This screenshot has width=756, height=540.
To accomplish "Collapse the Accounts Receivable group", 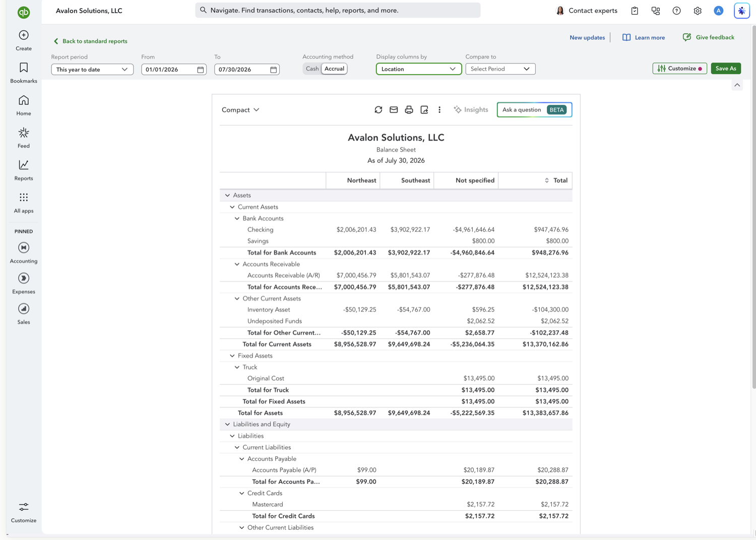I will click(237, 264).
